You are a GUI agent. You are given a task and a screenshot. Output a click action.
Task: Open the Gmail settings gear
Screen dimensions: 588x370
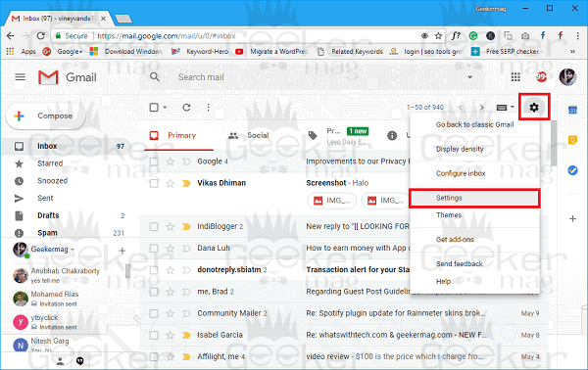pyautogui.click(x=534, y=108)
